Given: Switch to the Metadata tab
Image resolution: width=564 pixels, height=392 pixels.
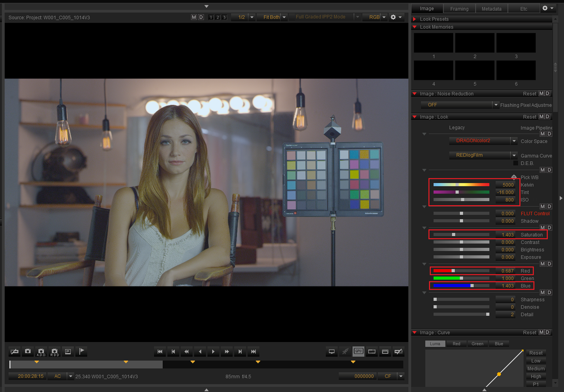Looking at the screenshot, I should [491, 9].
